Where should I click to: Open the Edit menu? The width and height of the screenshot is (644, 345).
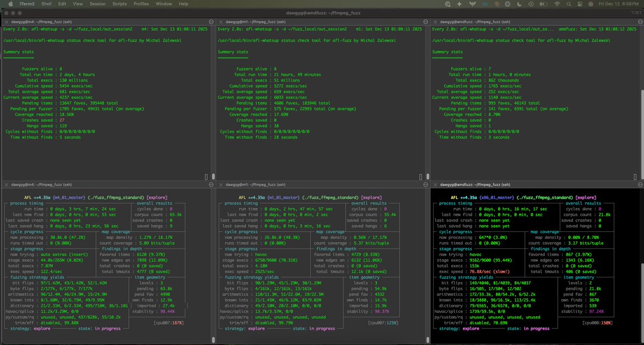63,4
